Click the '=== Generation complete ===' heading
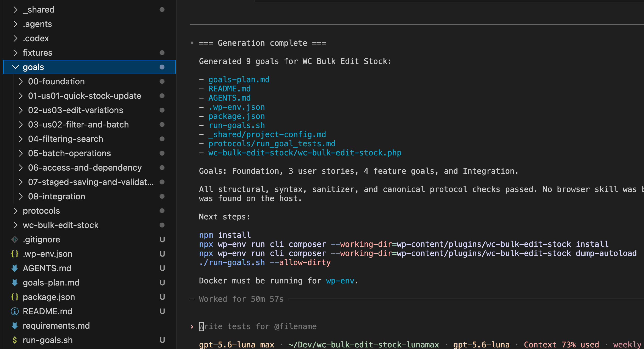This screenshot has width=644, height=349. (x=262, y=43)
